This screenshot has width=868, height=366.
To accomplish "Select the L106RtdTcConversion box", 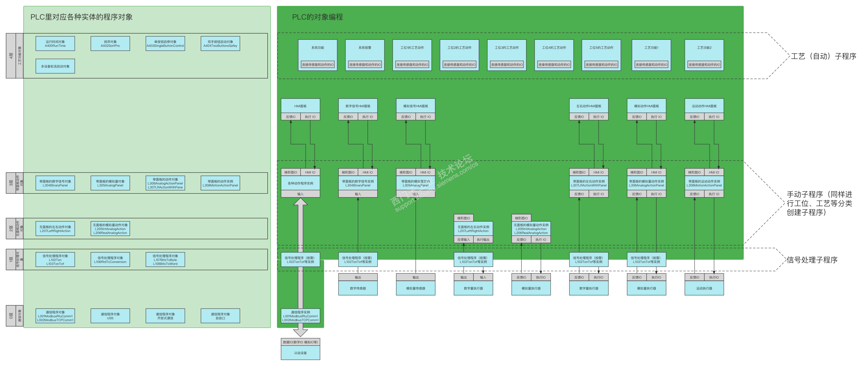I will click(110, 260).
